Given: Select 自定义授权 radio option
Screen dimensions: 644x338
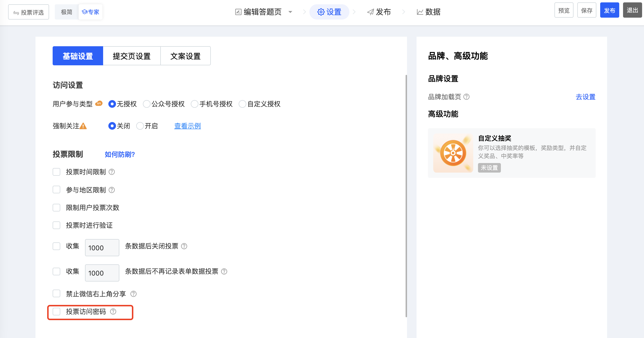Looking at the screenshot, I should [x=242, y=104].
